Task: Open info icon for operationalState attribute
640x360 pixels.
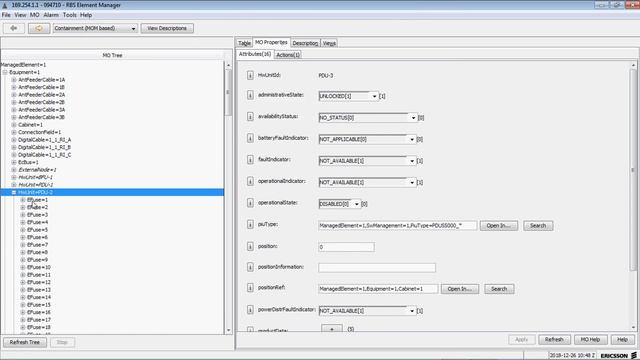Action: 250,203
